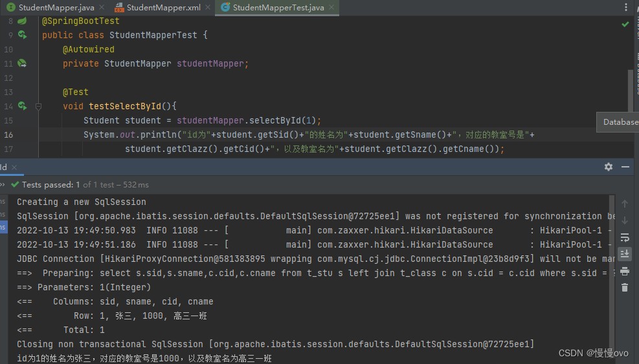The height and width of the screenshot is (364, 639).
Task: Click the @SpringBootTest annotation
Action: pos(81,21)
